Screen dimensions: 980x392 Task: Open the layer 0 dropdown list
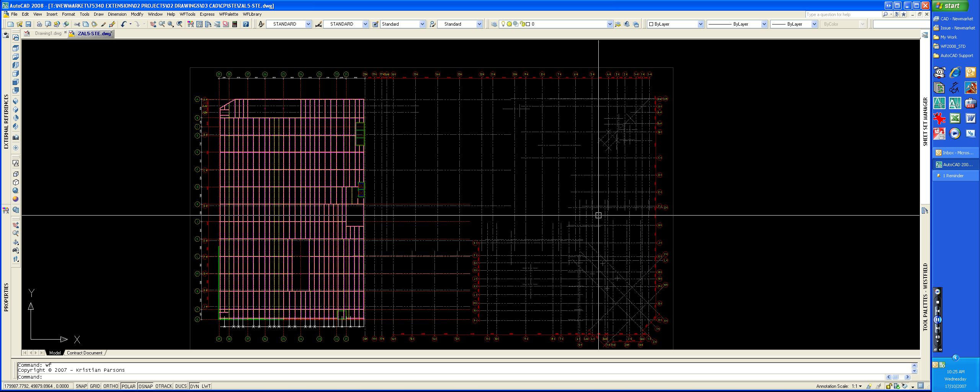[610, 24]
